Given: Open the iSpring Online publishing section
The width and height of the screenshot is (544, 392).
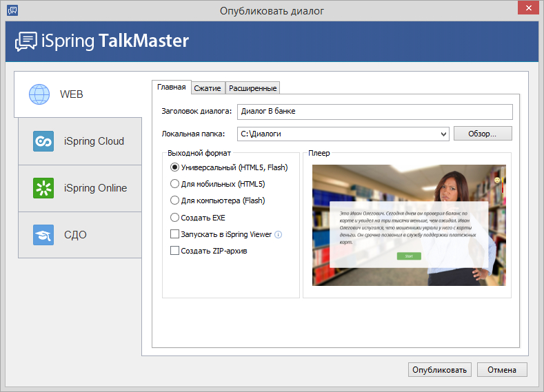Looking at the screenshot, I should click(80, 188).
